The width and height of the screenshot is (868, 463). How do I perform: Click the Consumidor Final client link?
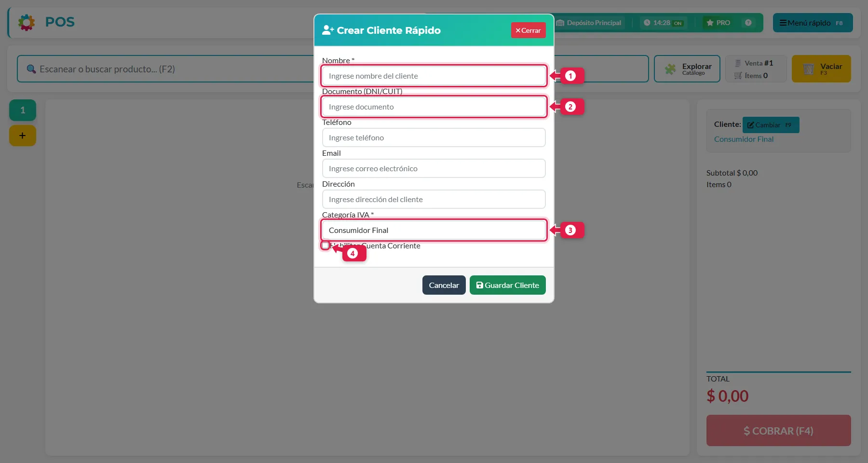(x=744, y=139)
